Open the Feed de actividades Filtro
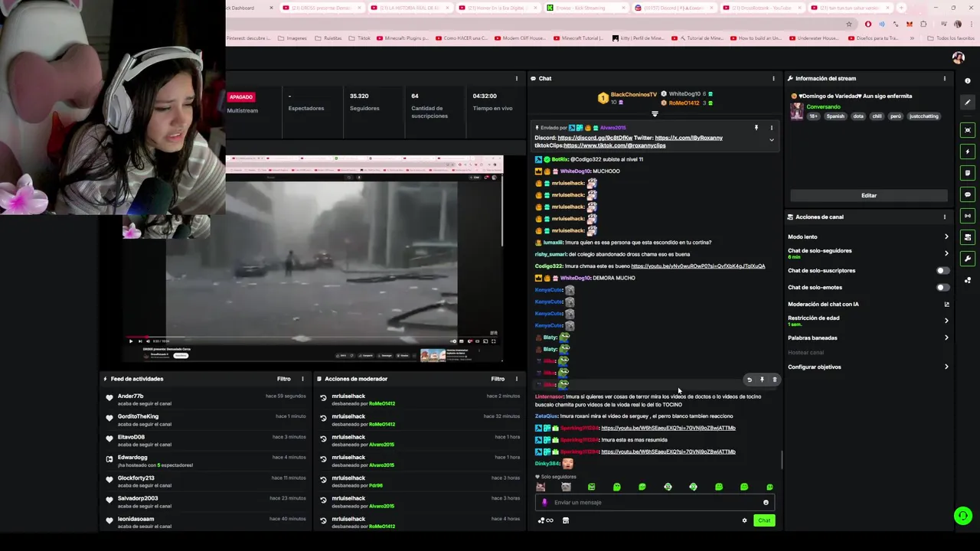Screen dimensions: 980x551 284,379
